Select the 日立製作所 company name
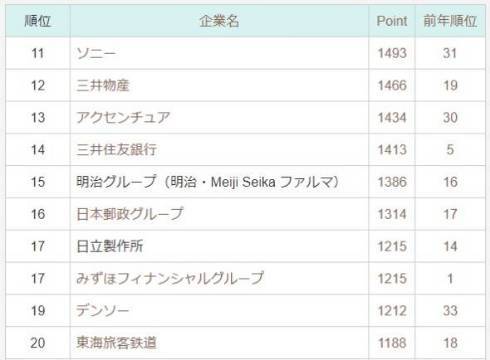The width and height of the screenshot is (490, 360). [x=110, y=247]
